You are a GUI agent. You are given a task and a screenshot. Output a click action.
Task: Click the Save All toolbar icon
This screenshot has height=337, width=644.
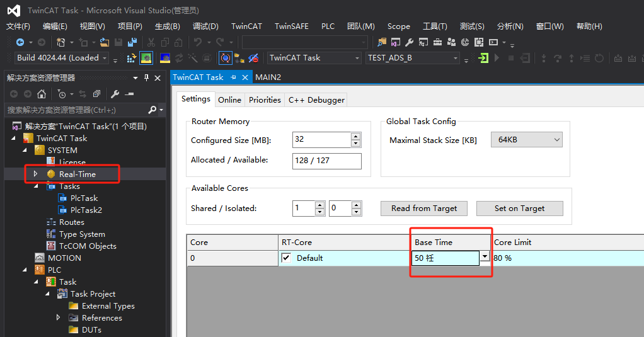click(132, 42)
